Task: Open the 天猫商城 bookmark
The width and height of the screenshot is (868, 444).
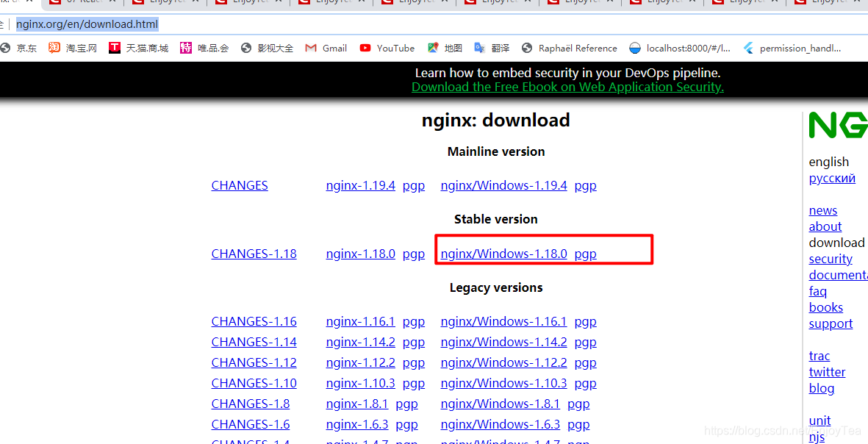Action: pyautogui.click(x=138, y=49)
